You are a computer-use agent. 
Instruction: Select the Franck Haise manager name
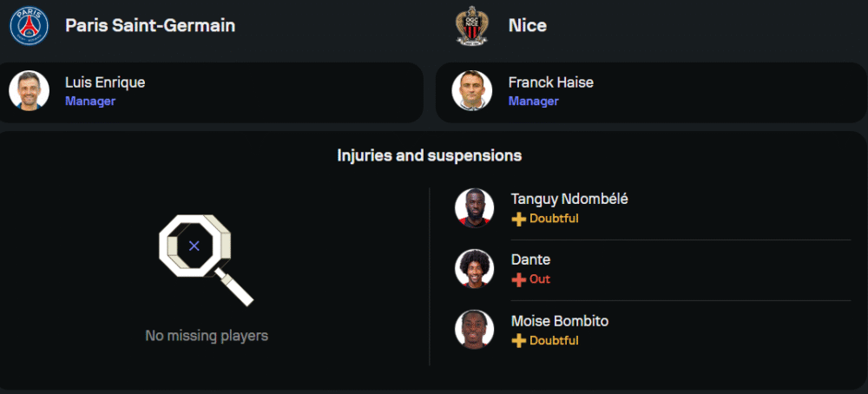tap(551, 82)
